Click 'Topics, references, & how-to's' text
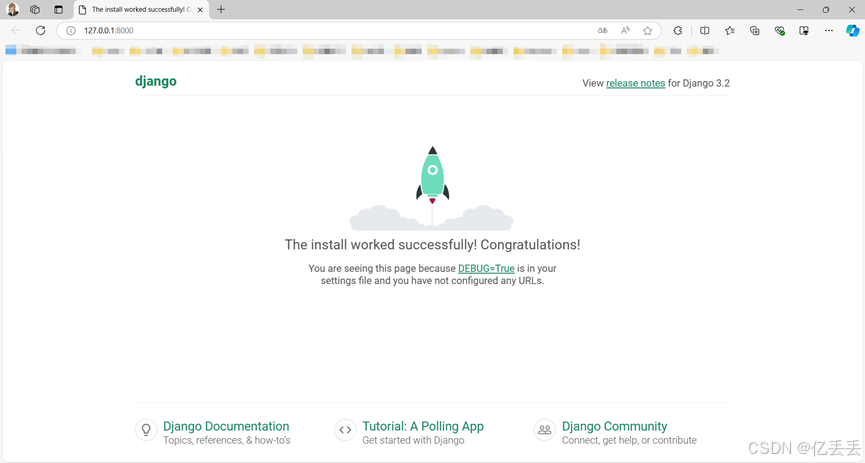The height and width of the screenshot is (463, 865). coord(227,440)
